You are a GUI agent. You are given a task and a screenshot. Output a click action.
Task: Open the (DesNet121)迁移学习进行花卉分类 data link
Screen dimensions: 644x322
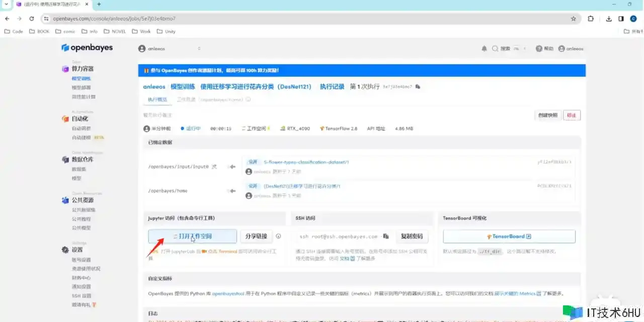302,186
